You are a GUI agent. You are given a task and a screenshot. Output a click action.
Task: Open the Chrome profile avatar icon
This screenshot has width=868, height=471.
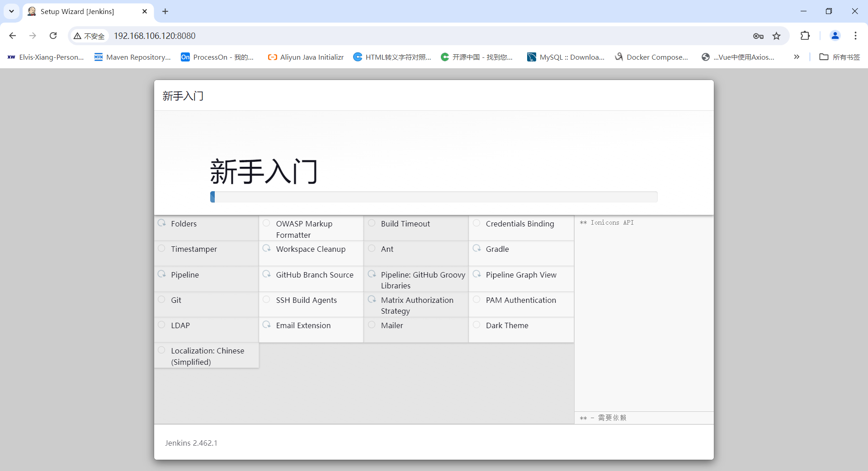(835, 36)
